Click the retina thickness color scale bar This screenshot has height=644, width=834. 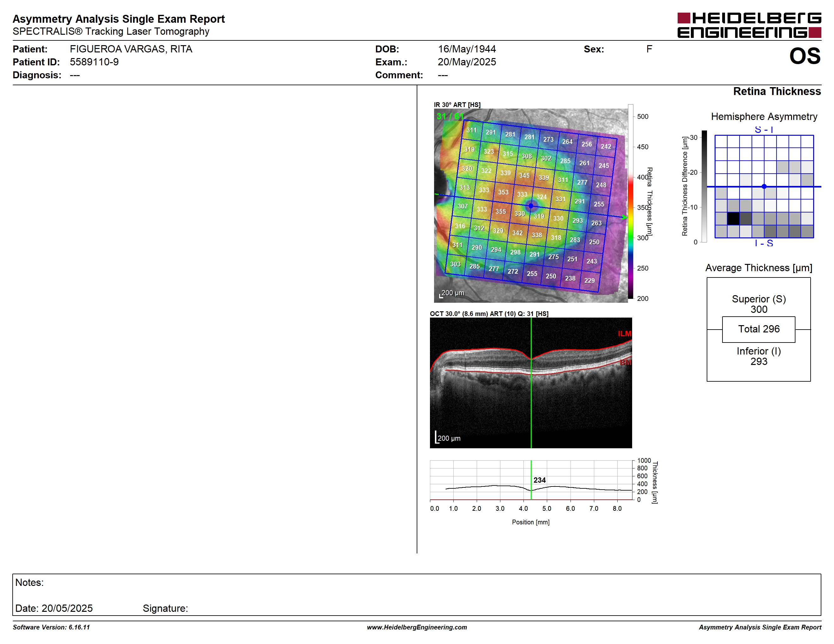(631, 201)
